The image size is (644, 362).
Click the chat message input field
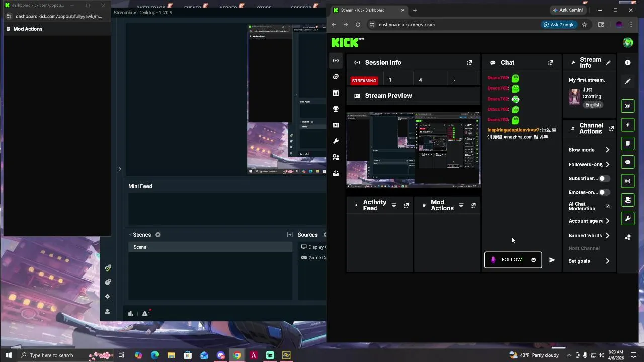click(513, 260)
